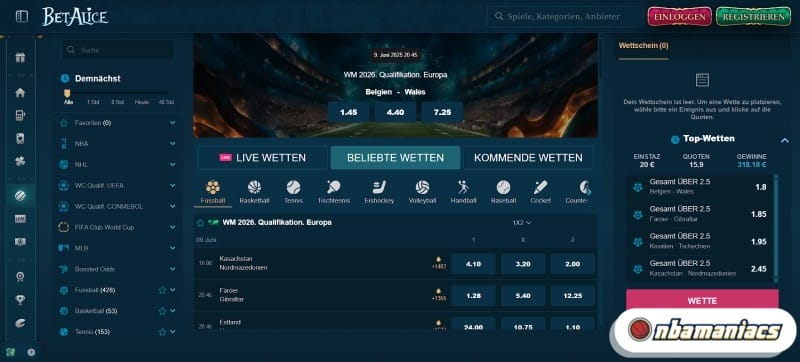
Task: Click the Top-Wetten list scrollbar
Action: click(777, 227)
